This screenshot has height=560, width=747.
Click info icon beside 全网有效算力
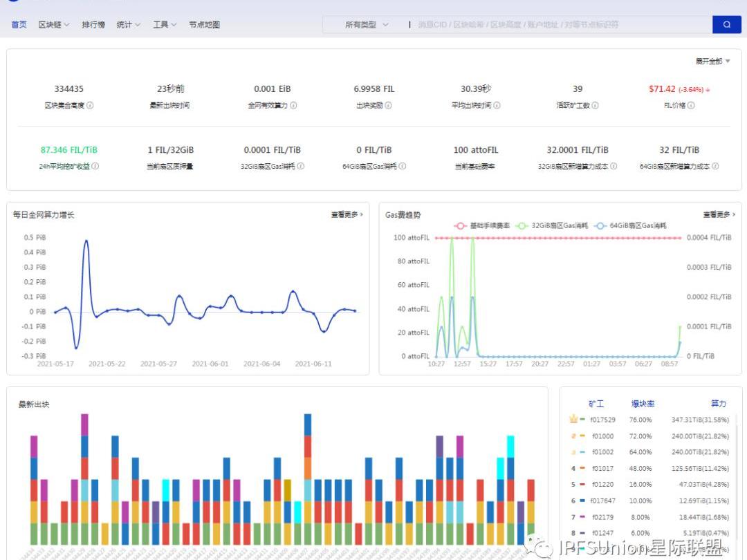(x=294, y=106)
